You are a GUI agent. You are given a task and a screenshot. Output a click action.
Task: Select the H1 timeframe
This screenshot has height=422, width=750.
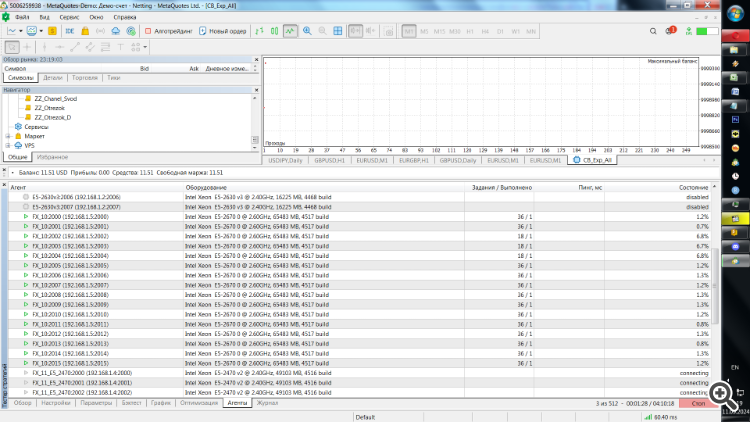tap(470, 32)
